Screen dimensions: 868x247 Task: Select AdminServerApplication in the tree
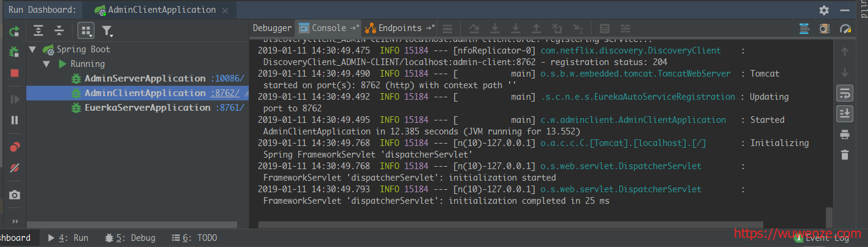point(145,78)
